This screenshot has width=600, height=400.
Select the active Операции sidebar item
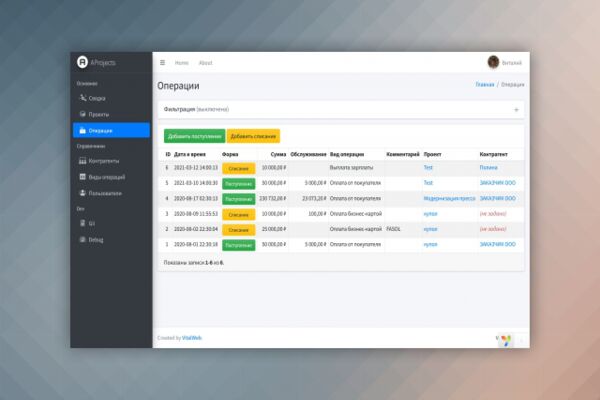tap(111, 130)
